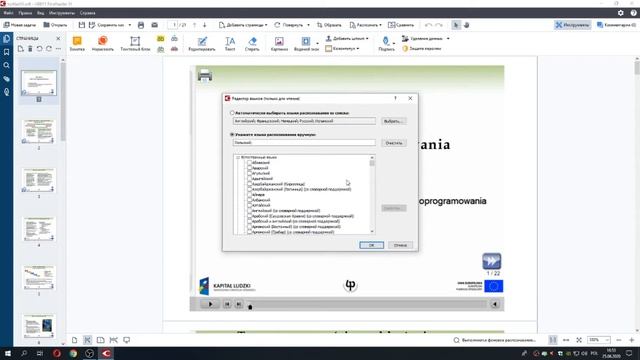The width and height of the screenshot is (640, 360).
Task: Open the Pages panel in left sidebar
Action: [x=7, y=39]
